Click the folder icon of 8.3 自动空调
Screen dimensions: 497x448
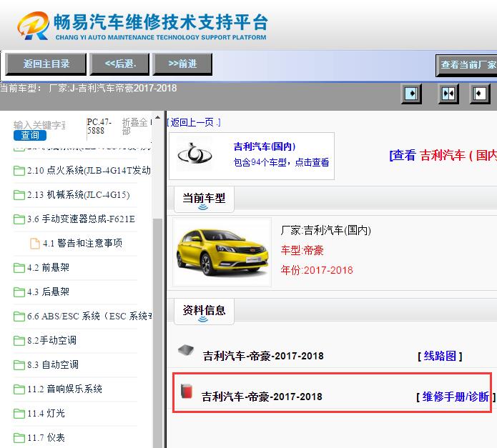(x=19, y=365)
